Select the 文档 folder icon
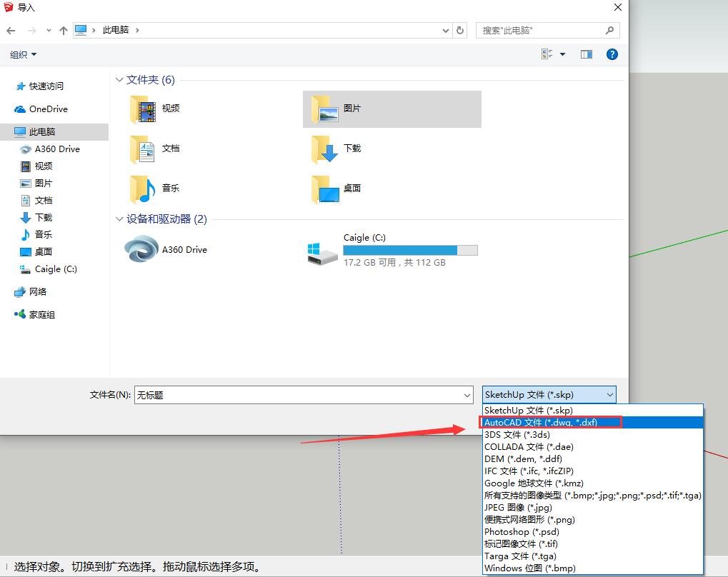Screen dimensions: 728x577 pyautogui.click(x=142, y=149)
